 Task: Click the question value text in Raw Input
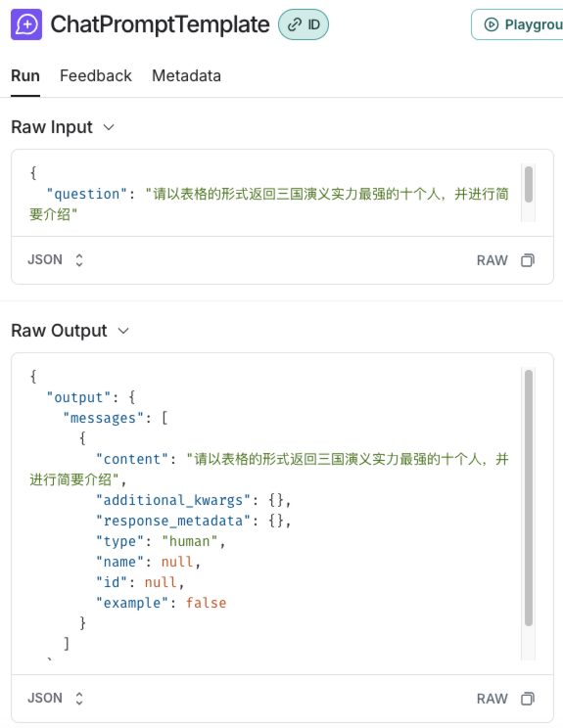coord(269,204)
